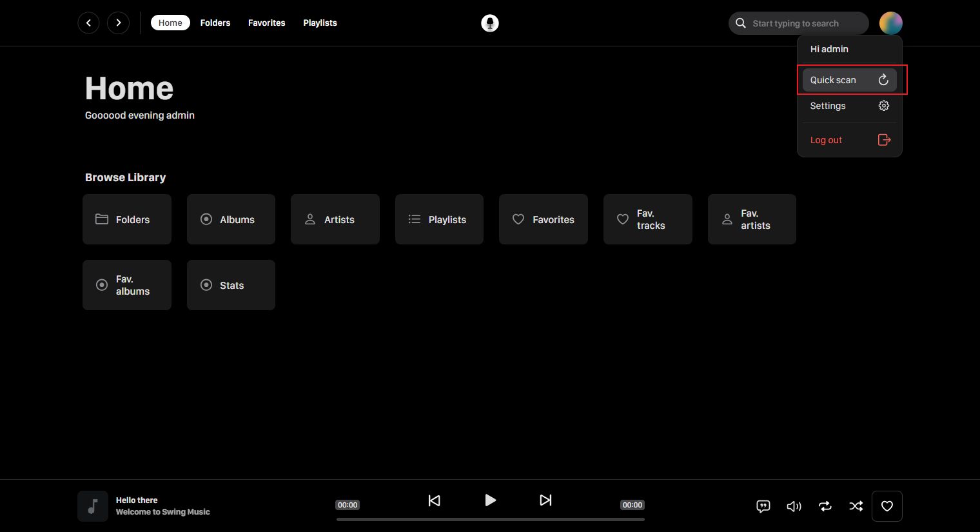Toggle favorite with the heart button
Viewport: 980px width, 532px height.
pyautogui.click(x=887, y=506)
